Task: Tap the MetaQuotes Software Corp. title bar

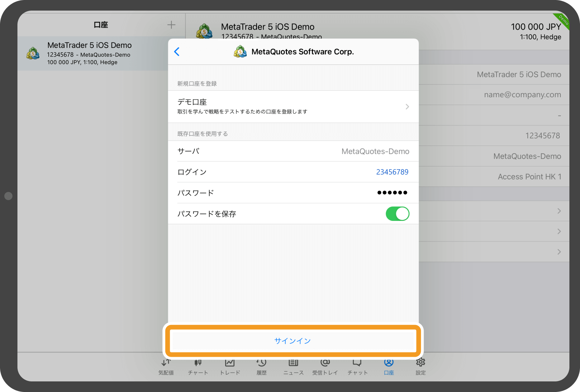Action: [x=302, y=51]
